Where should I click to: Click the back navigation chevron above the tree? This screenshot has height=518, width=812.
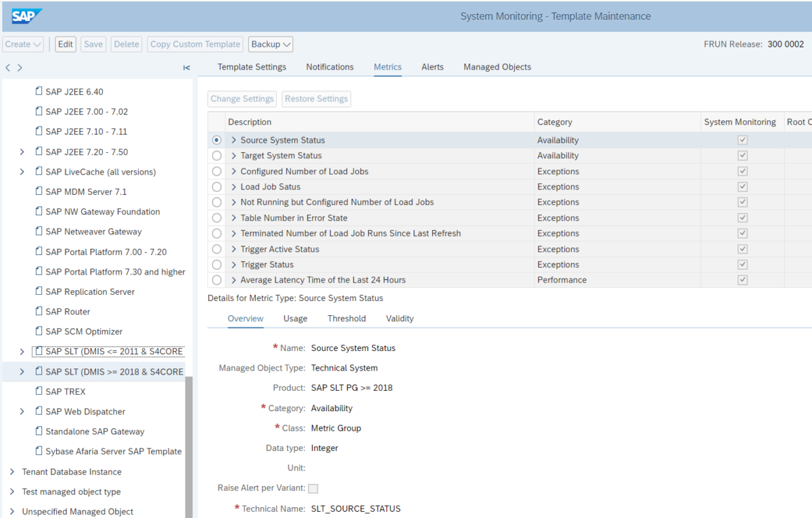tap(7, 67)
